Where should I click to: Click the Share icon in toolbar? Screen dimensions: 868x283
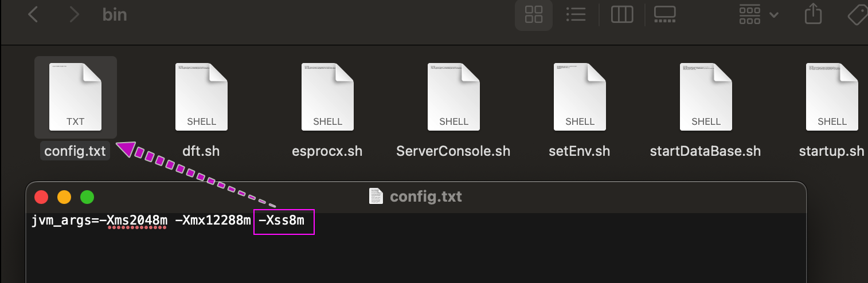813,14
